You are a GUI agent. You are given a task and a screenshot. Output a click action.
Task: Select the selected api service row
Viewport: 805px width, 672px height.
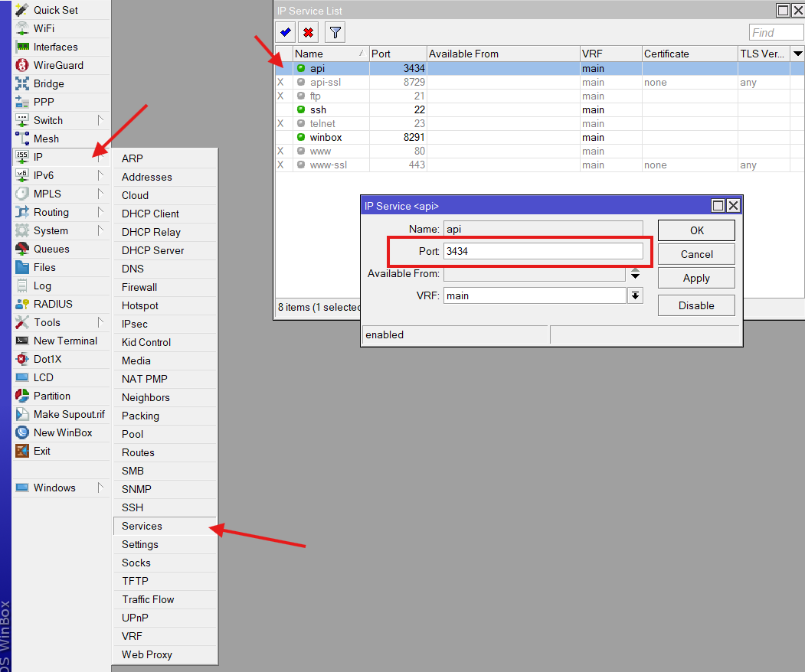coord(539,68)
